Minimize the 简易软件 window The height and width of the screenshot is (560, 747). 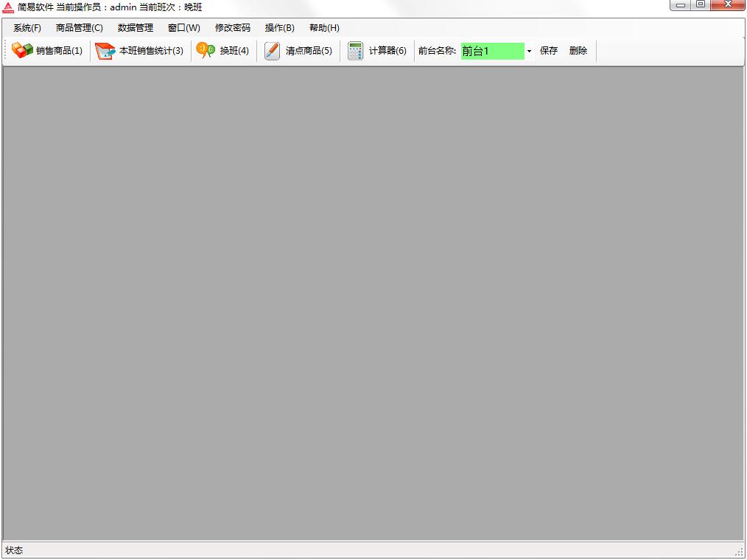(681, 4)
